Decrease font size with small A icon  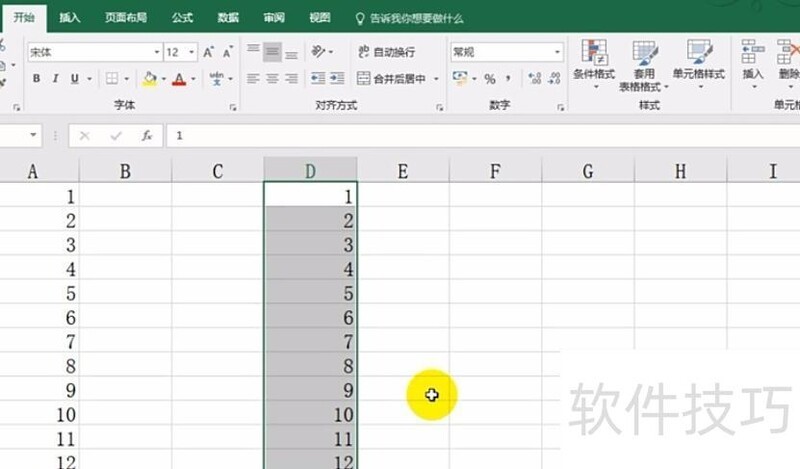[228, 52]
